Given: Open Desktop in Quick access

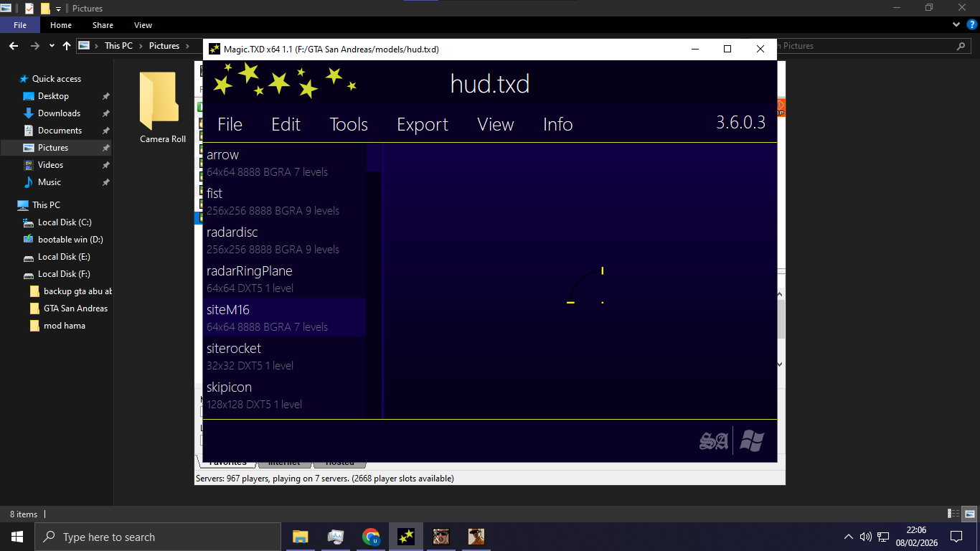Looking at the screenshot, I should pyautogui.click(x=53, y=96).
